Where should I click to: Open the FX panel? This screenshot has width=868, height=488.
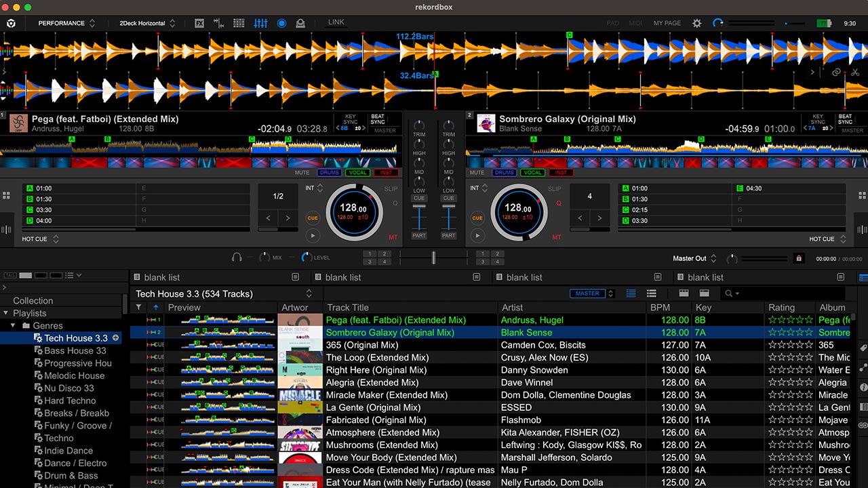pos(199,23)
